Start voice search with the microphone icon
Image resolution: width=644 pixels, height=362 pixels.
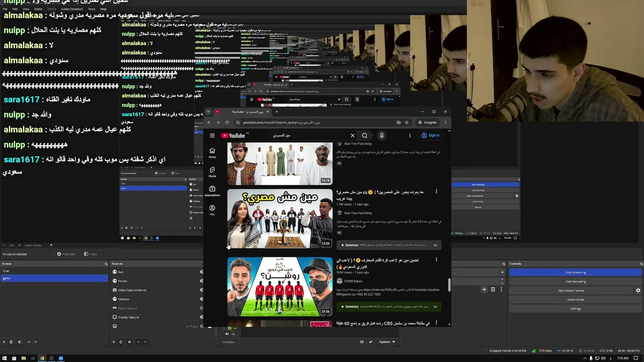pos(382,135)
